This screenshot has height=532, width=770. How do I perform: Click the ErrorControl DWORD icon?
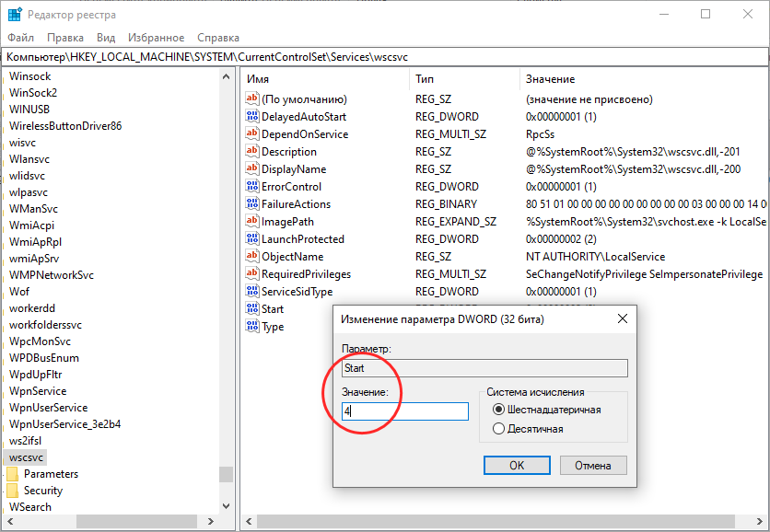pyautogui.click(x=252, y=186)
